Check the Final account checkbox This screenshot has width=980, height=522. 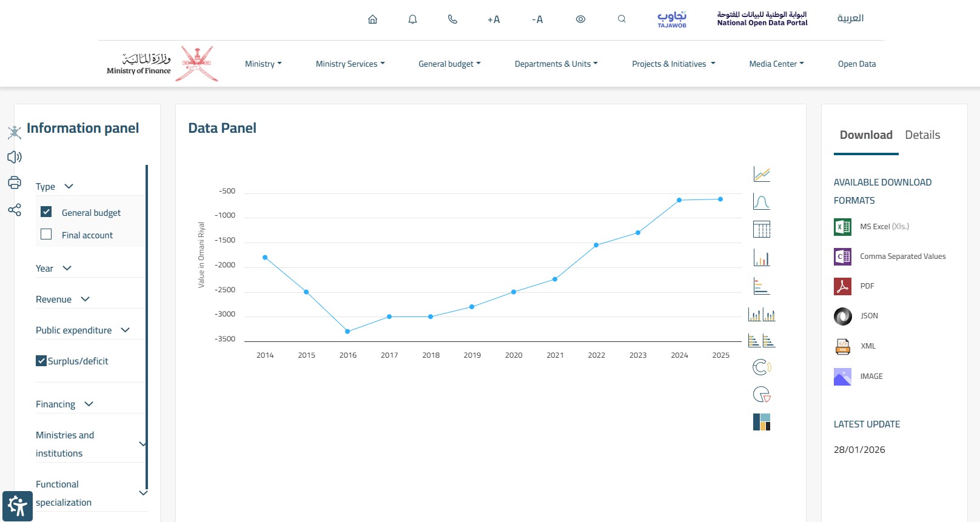[46, 234]
